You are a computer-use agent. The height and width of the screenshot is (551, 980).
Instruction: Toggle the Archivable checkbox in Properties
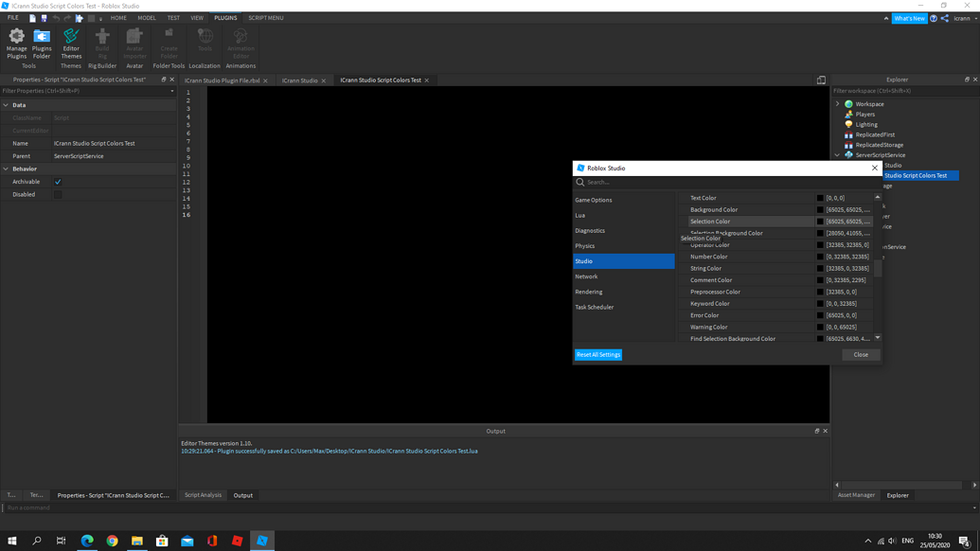click(59, 180)
